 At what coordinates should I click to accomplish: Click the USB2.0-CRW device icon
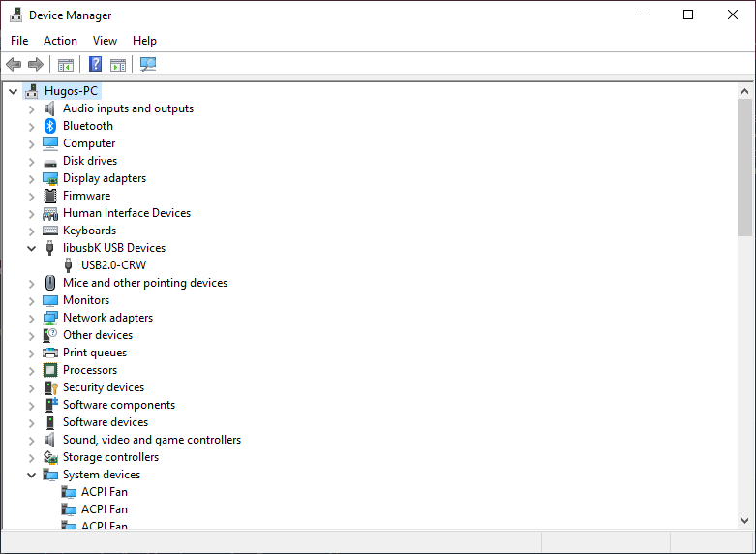(x=69, y=265)
